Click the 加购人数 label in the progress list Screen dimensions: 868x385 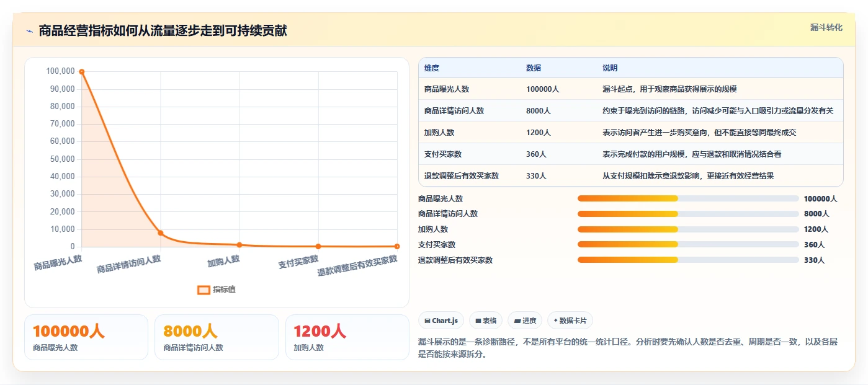click(433, 229)
